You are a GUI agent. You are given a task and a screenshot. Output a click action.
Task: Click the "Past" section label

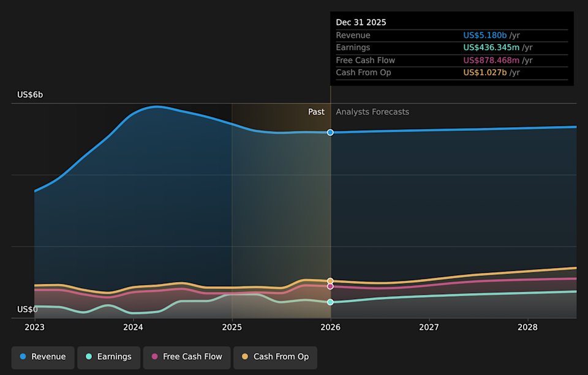(x=316, y=112)
